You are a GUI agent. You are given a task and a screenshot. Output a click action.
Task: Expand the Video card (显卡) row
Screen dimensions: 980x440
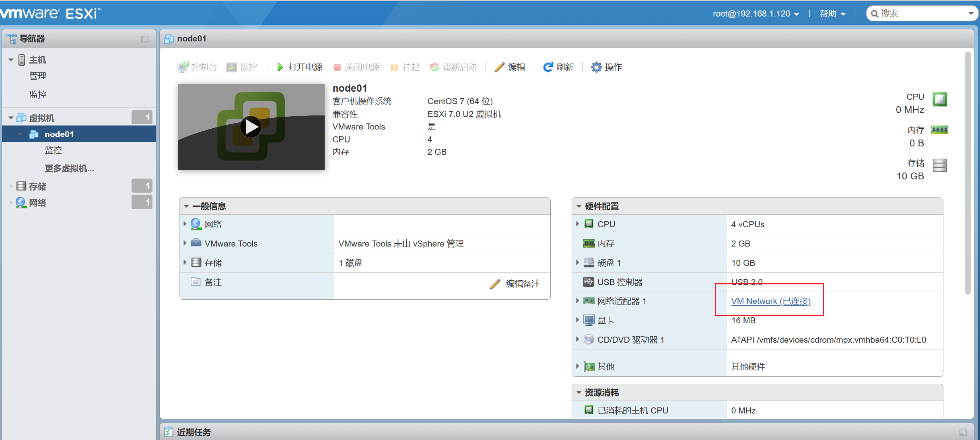click(577, 320)
